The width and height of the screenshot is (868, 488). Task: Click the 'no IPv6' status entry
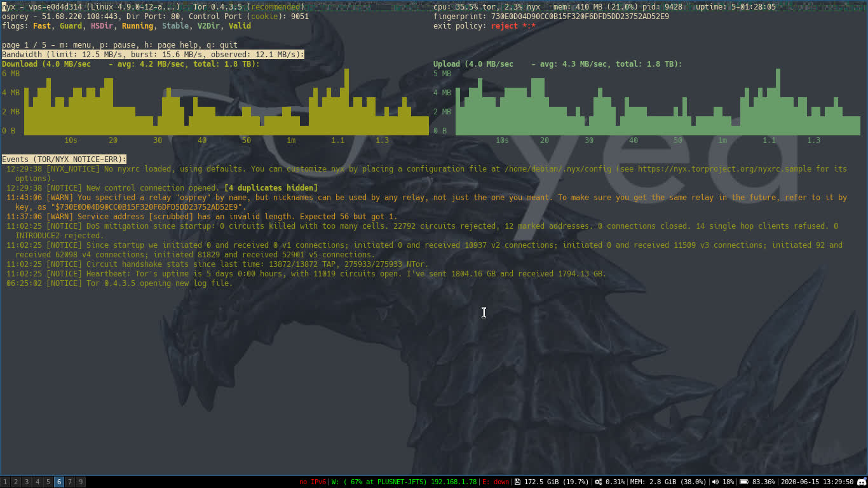pyautogui.click(x=313, y=482)
